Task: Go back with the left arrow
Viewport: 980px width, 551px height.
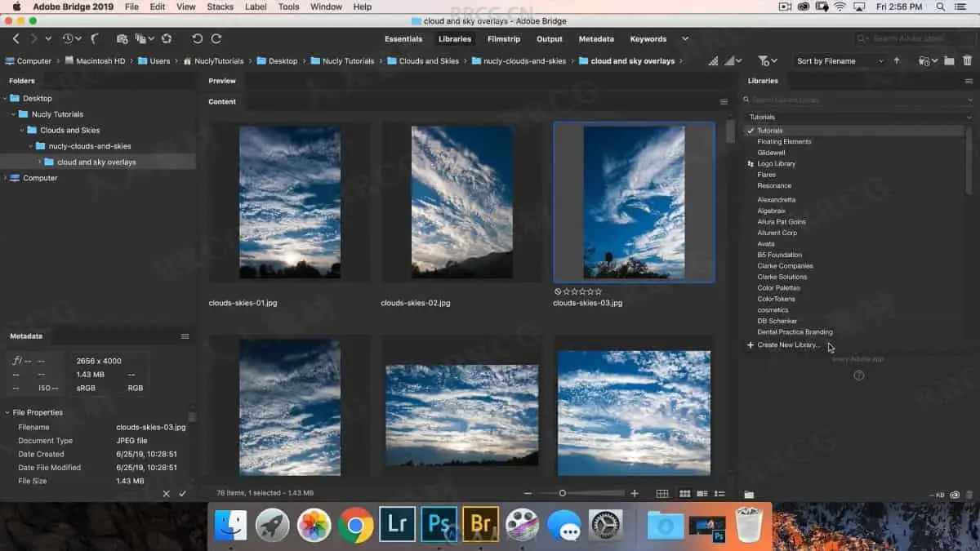Action: coord(16,38)
